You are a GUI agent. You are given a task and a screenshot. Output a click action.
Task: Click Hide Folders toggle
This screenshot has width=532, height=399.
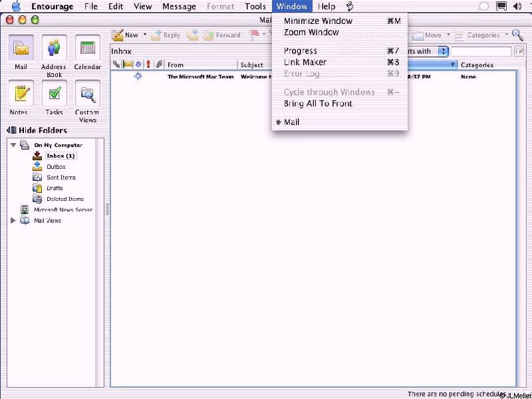coord(37,130)
